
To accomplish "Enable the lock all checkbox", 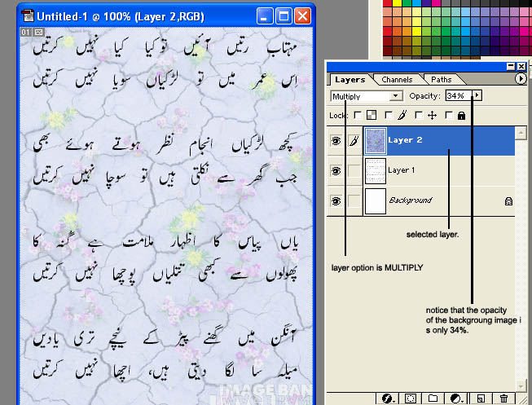I will tap(449, 116).
